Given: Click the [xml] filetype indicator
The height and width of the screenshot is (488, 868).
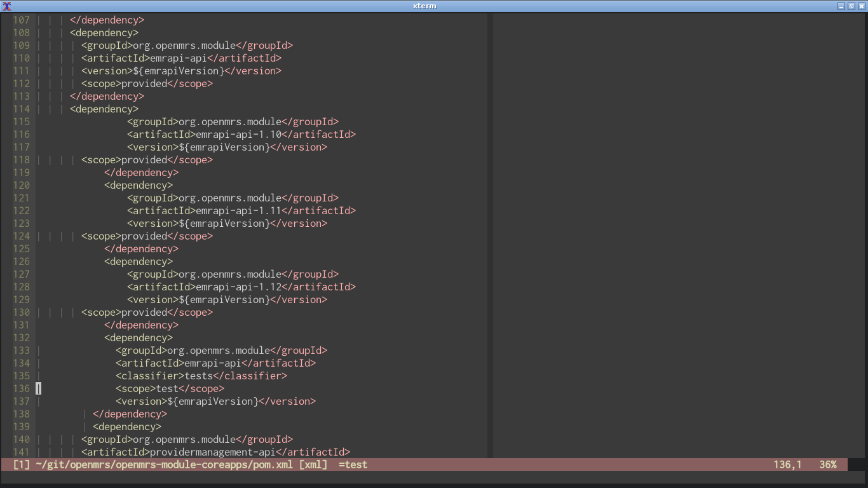Looking at the screenshot, I should pyautogui.click(x=313, y=464).
